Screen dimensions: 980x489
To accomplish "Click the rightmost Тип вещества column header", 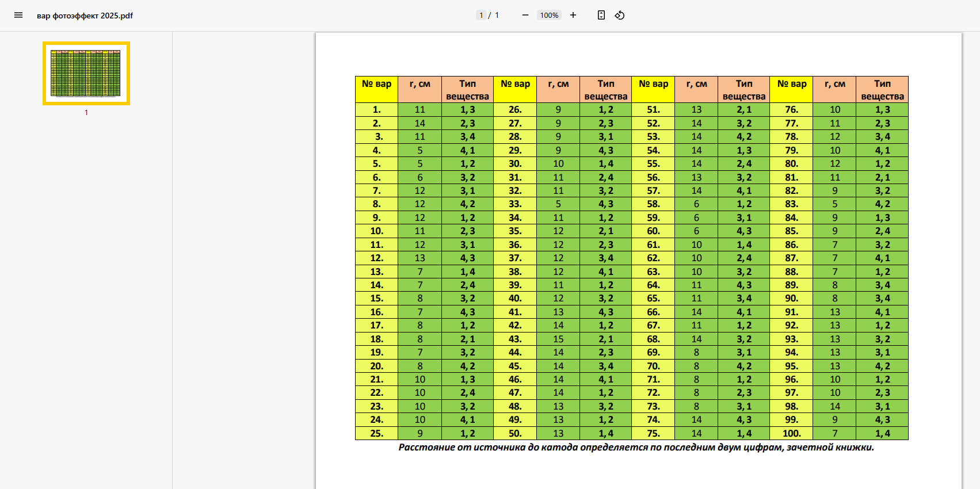I will 882,89.
